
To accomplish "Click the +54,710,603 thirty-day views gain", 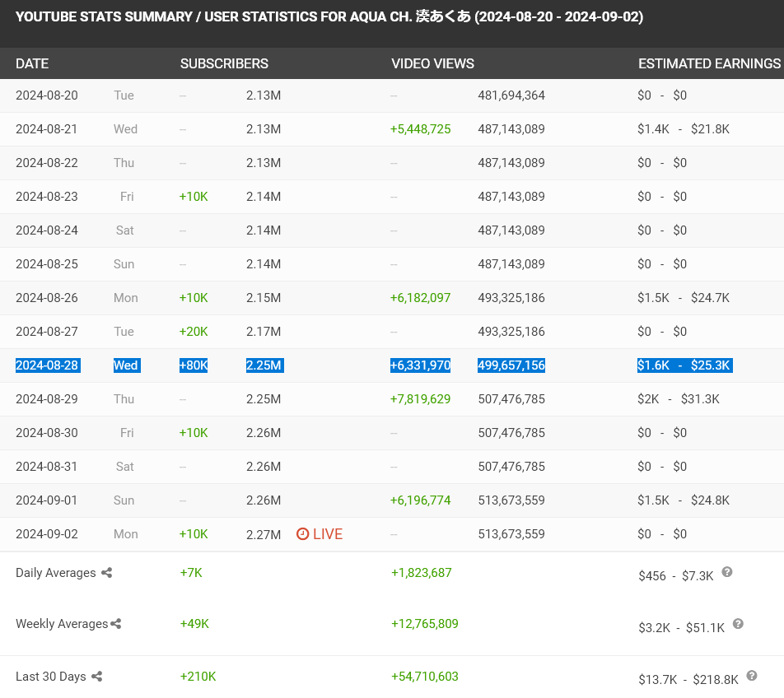I will [424, 677].
